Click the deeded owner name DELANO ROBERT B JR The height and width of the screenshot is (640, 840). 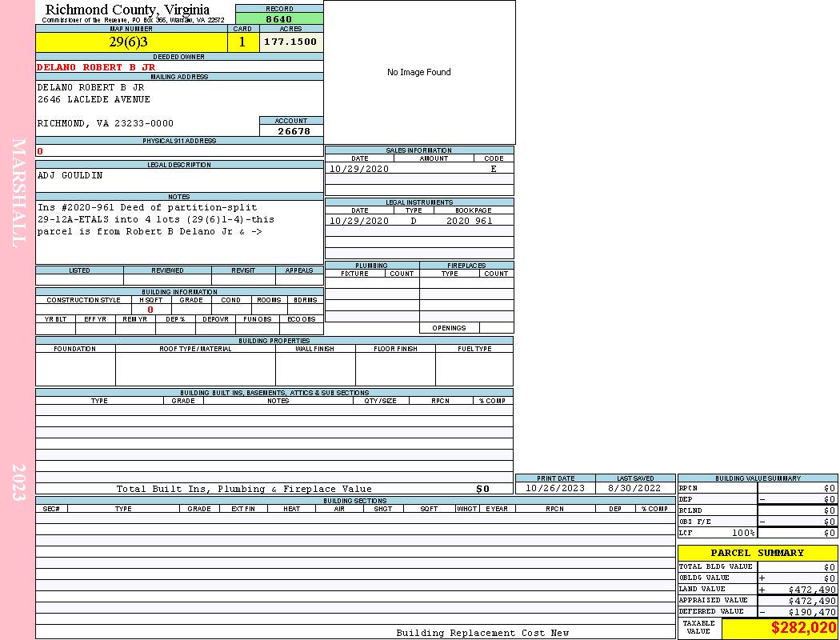[96, 67]
